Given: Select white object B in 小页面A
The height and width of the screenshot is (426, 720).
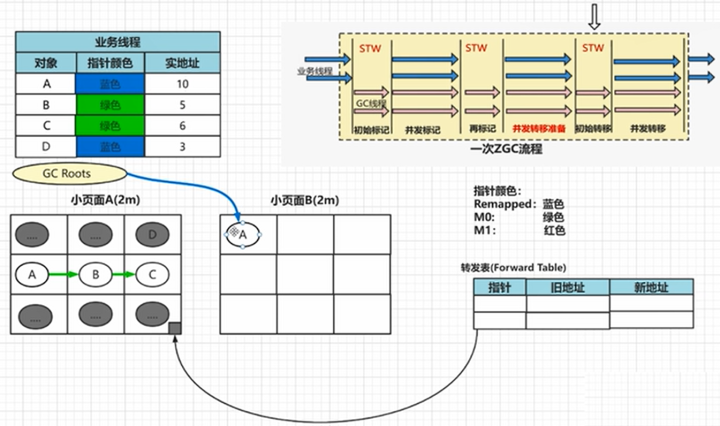Looking at the screenshot, I should [96, 275].
